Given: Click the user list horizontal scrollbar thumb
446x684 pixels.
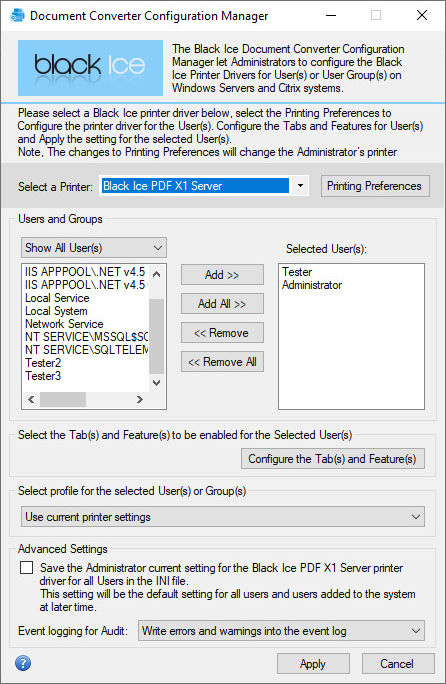Looking at the screenshot, I should click(x=63, y=399).
